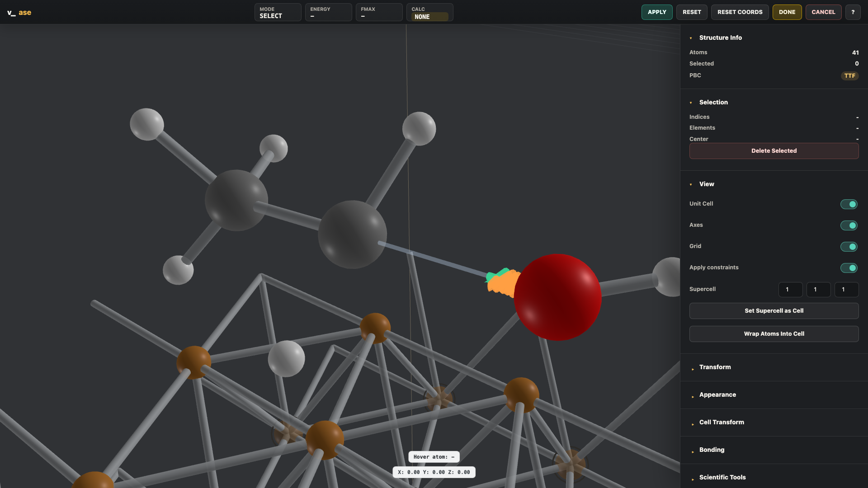
Task: Click the CALC NONE indicator
Action: pyautogui.click(x=429, y=13)
